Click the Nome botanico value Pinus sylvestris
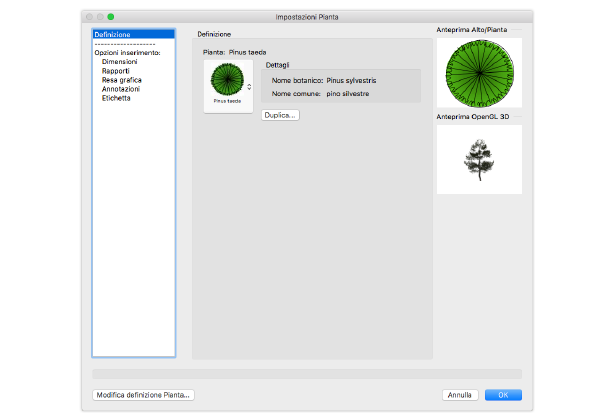This screenshot has width=616, height=418. pyautogui.click(x=351, y=81)
